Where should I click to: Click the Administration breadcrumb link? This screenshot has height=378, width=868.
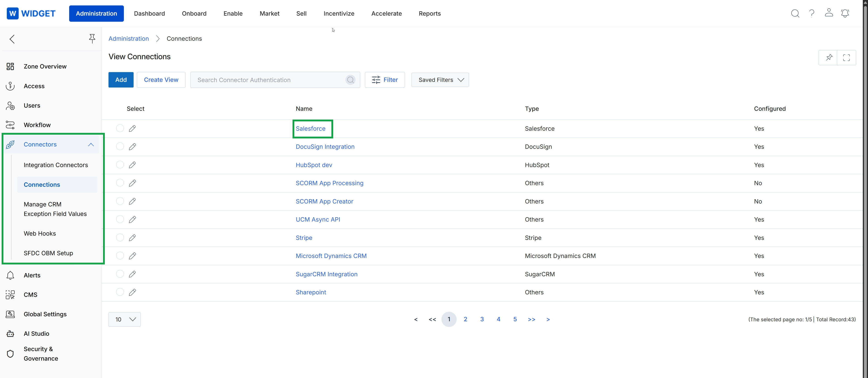point(128,39)
